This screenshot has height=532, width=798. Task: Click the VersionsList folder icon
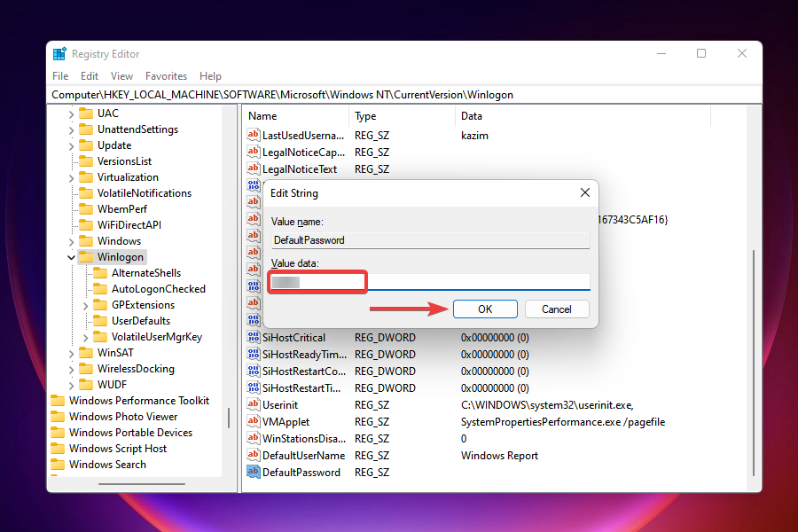tap(86, 160)
